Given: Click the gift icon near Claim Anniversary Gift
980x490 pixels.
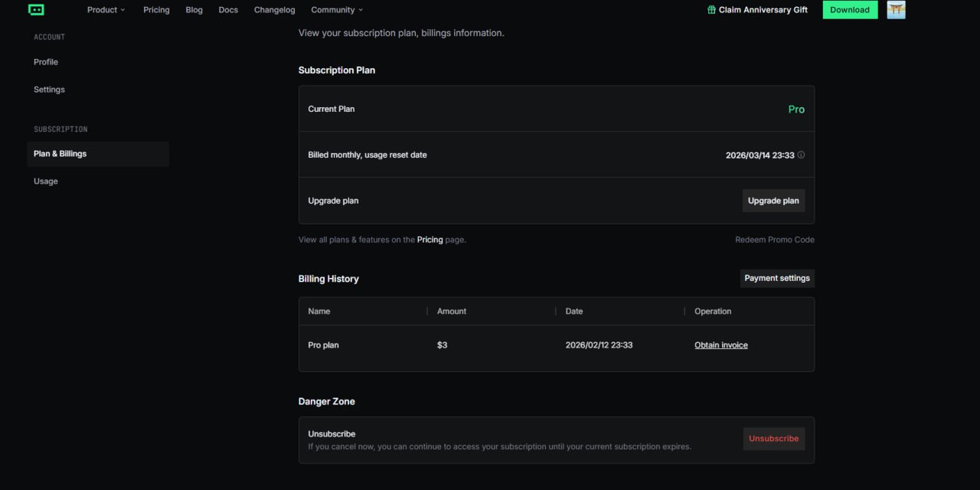Looking at the screenshot, I should (x=712, y=10).
